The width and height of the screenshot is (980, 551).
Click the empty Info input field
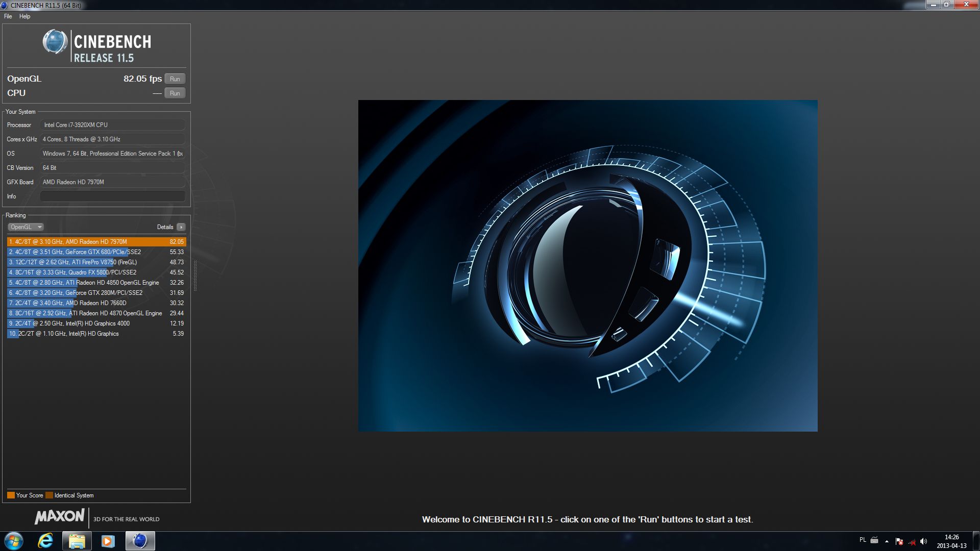(113, 196)
